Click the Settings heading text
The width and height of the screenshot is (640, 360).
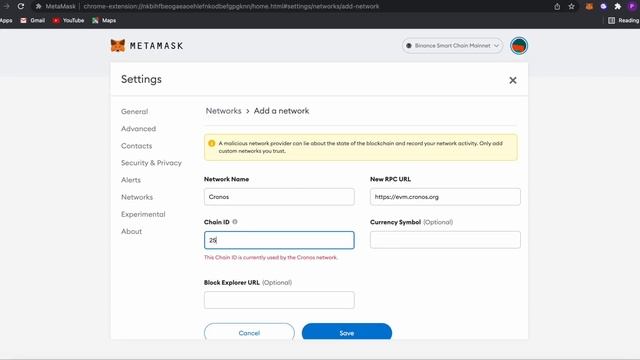[141, 79]
